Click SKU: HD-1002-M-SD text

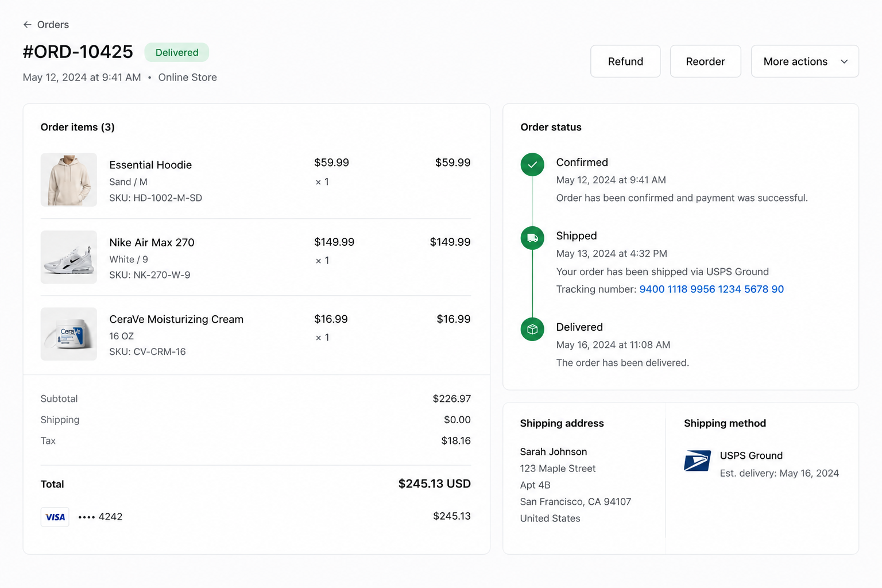156,198
